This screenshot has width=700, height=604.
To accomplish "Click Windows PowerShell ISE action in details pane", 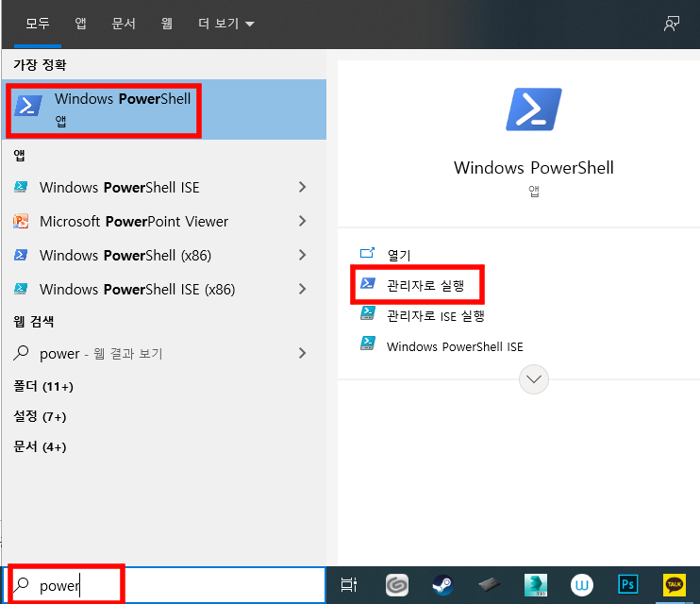I will [x=455, y=346].
